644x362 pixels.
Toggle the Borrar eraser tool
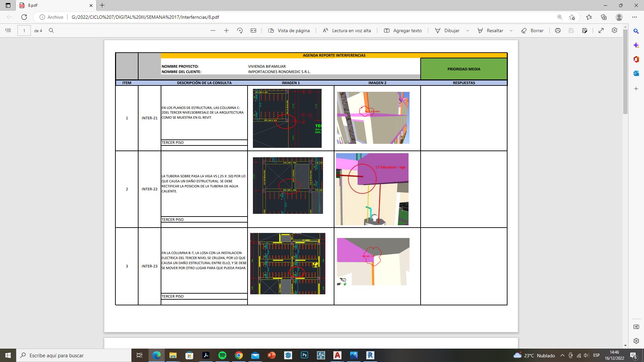(x=532, y=31)
